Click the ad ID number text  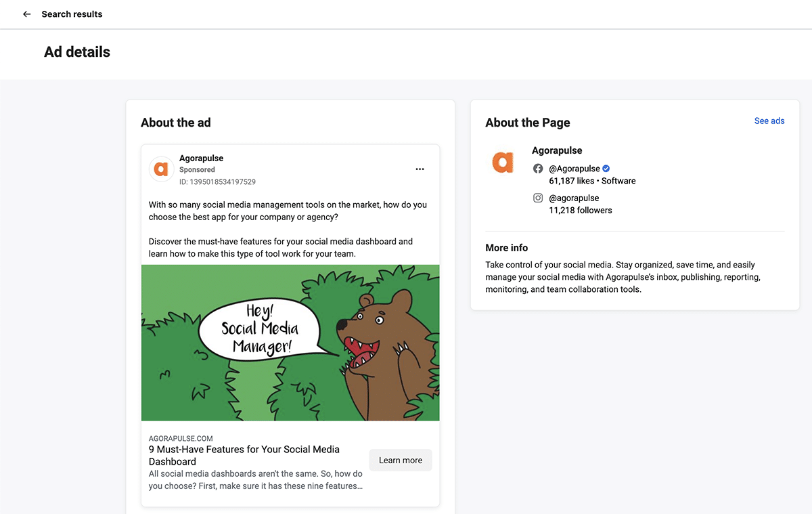point(217,181)
